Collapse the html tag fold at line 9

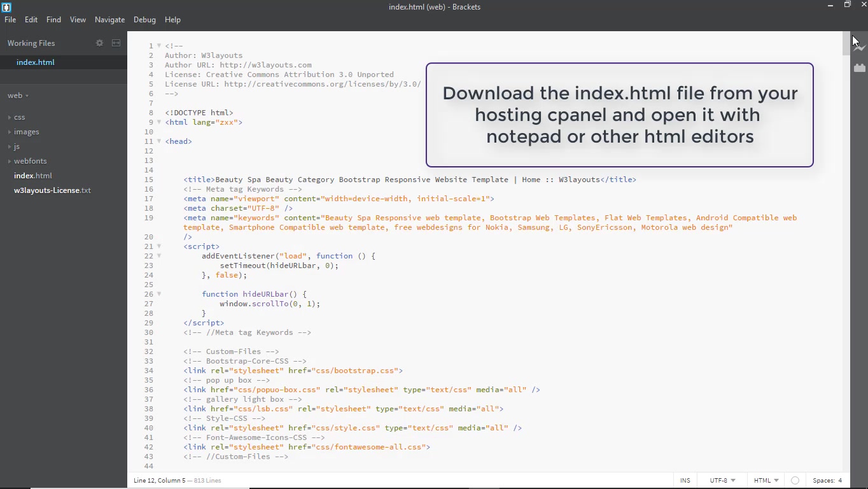160,123
